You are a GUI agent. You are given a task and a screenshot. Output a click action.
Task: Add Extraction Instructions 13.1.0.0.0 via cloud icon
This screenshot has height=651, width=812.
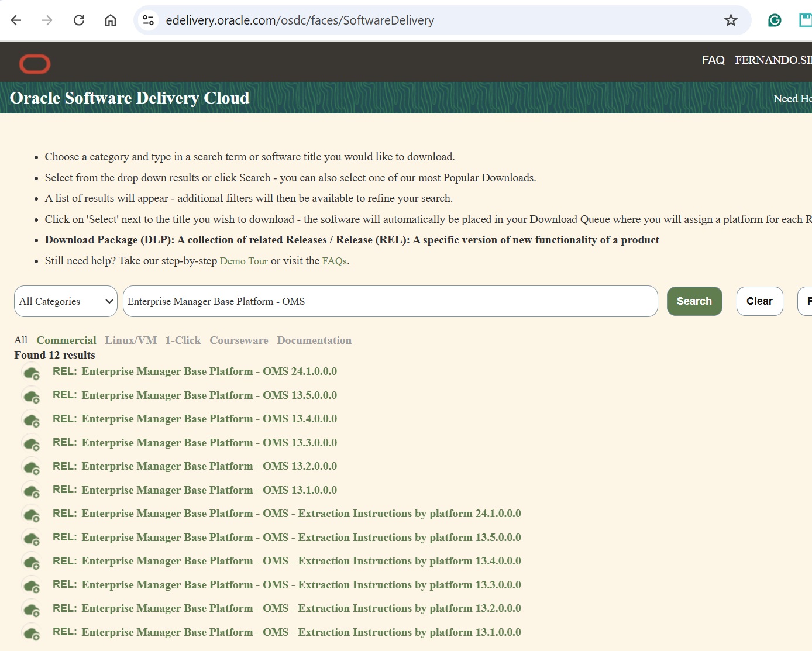pyautogui.click(x=32, y=633)
